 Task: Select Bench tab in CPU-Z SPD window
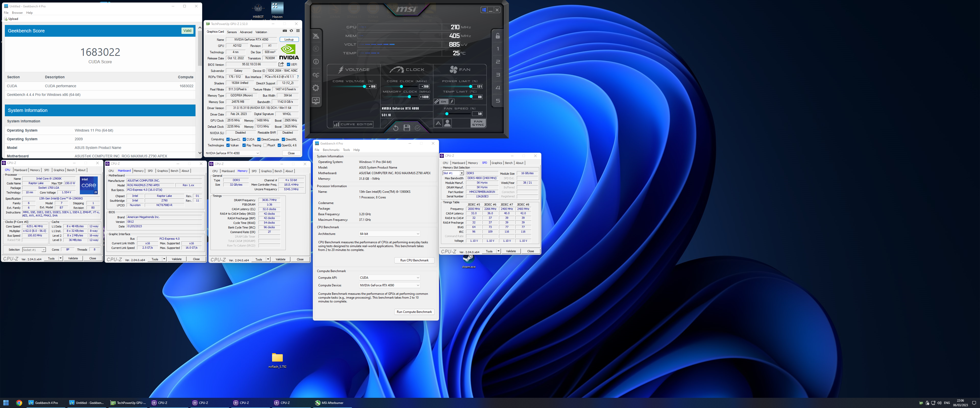[x=509, y=163]
